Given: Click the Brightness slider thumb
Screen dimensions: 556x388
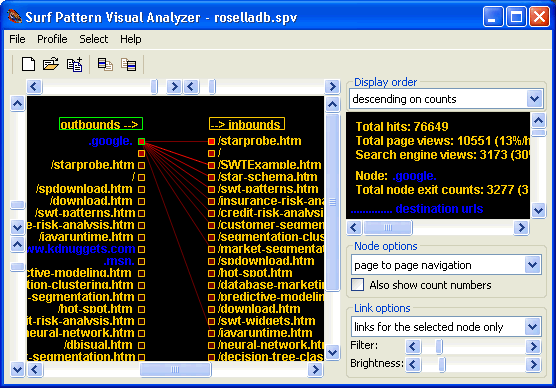Looking at the screenshot, I should click(442, 364).
